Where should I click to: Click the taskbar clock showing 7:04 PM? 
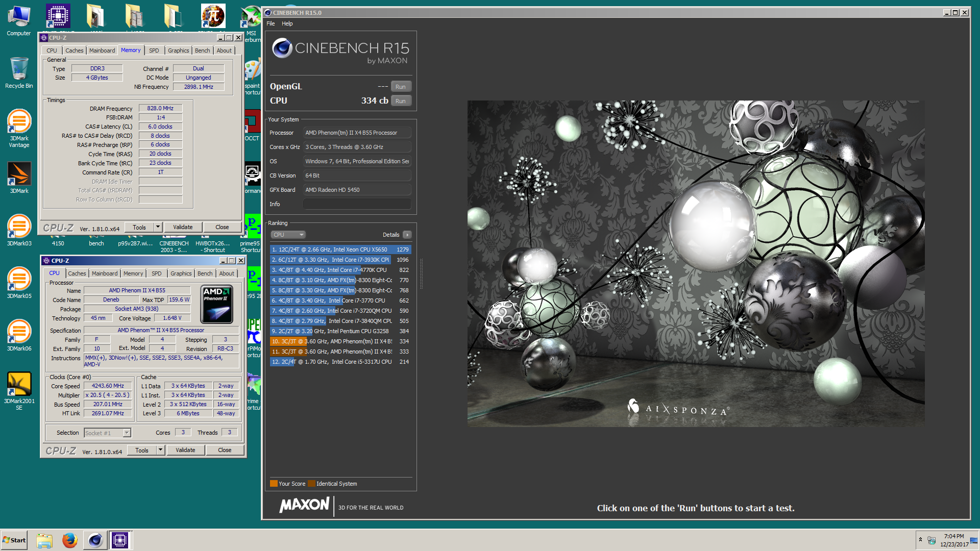(954, 540)
